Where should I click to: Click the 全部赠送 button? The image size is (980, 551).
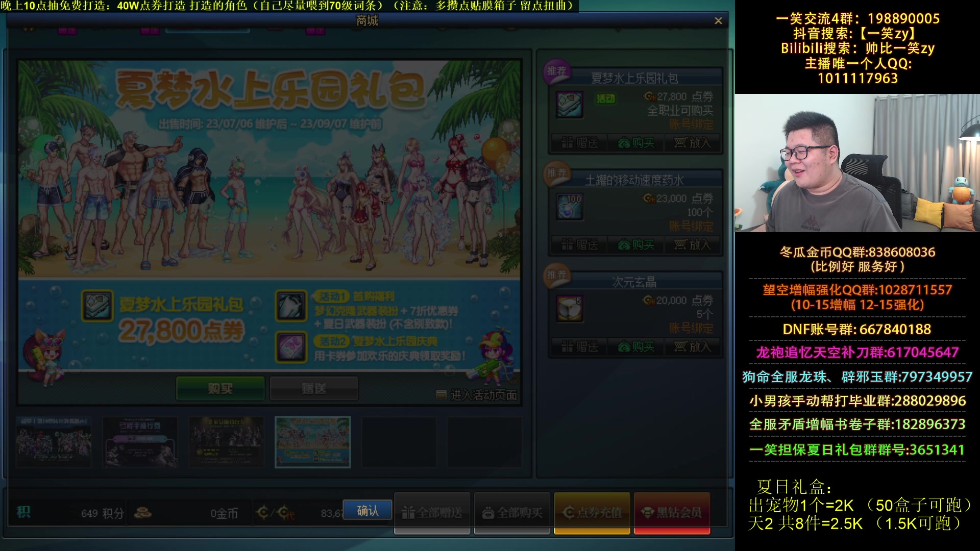(x=432, y=513)
